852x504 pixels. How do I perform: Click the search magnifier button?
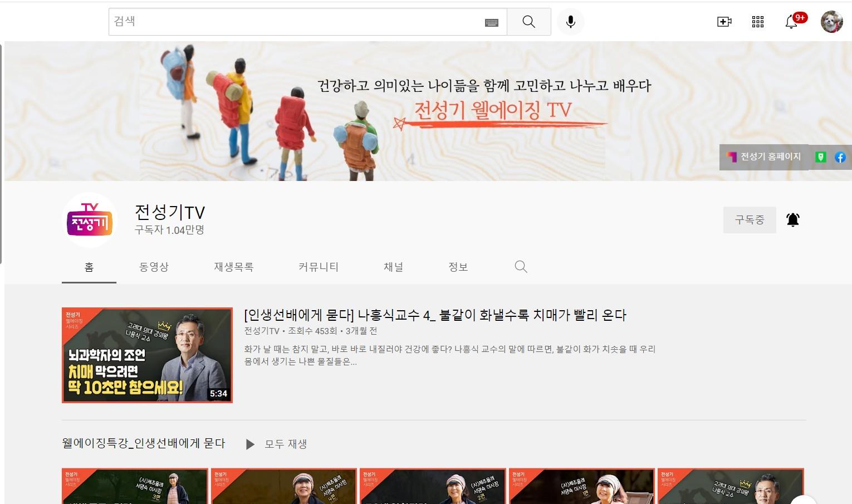pyautogui.click(x=528, y=22)
